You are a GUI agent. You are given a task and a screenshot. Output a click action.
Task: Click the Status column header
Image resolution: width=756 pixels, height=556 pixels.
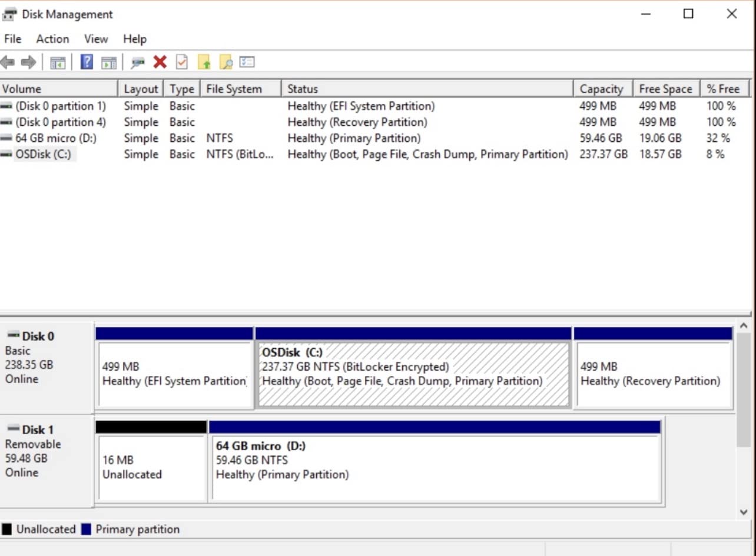(427, 89)
